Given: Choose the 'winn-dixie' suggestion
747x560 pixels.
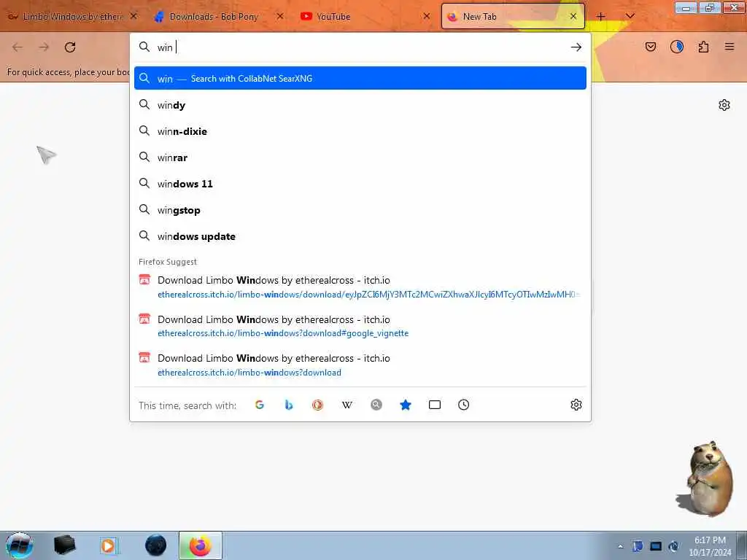Looking at the screenshot, I should pos(360,131).
